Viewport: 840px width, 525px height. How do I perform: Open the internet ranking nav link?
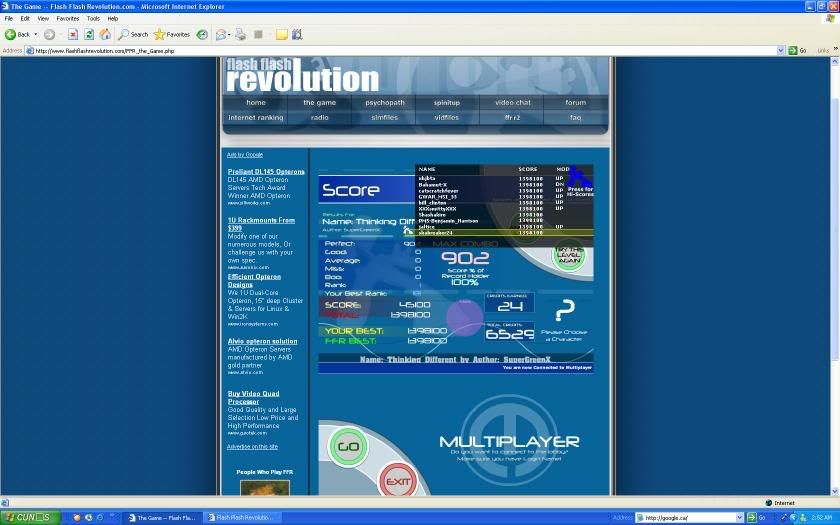click(256, 117)
